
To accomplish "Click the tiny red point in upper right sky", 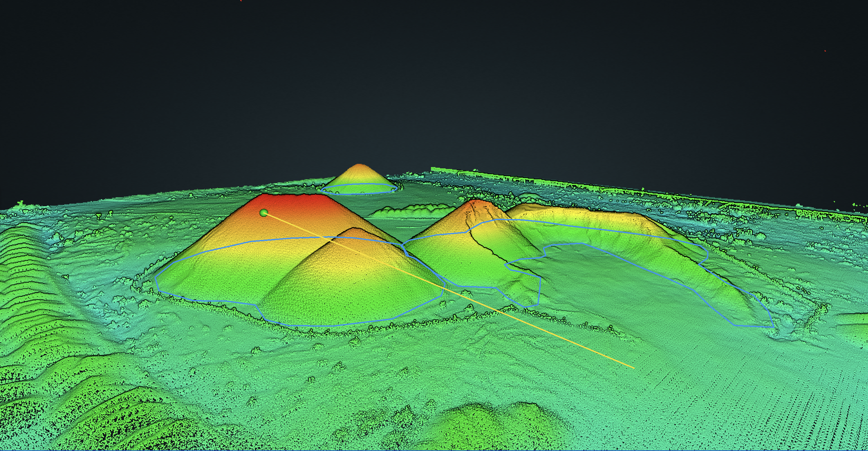I will [x=825, y=51].
